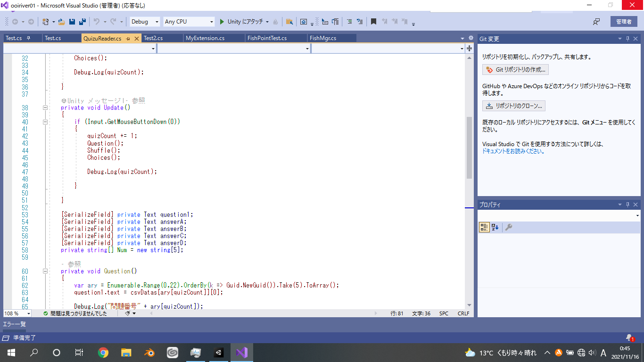
Task: Click the リポジトリのクローン button
Action: pyautogui.click(x=514, y=106)
